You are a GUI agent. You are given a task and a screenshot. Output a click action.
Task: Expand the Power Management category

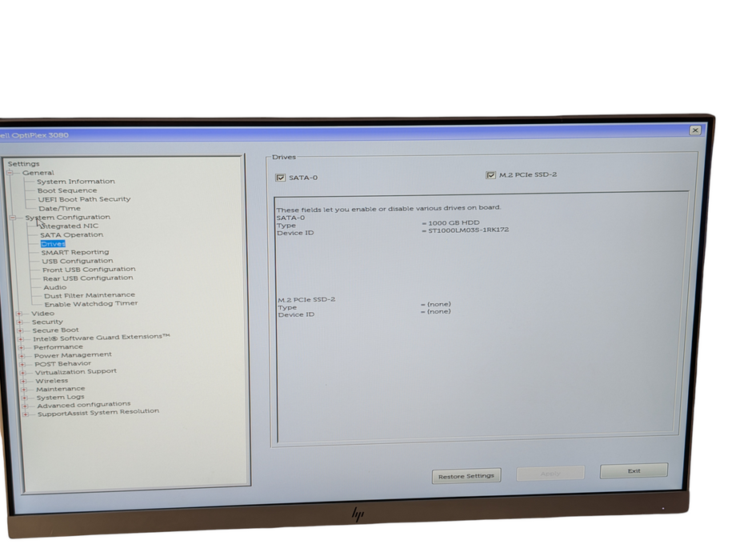[x=22, y=356]
